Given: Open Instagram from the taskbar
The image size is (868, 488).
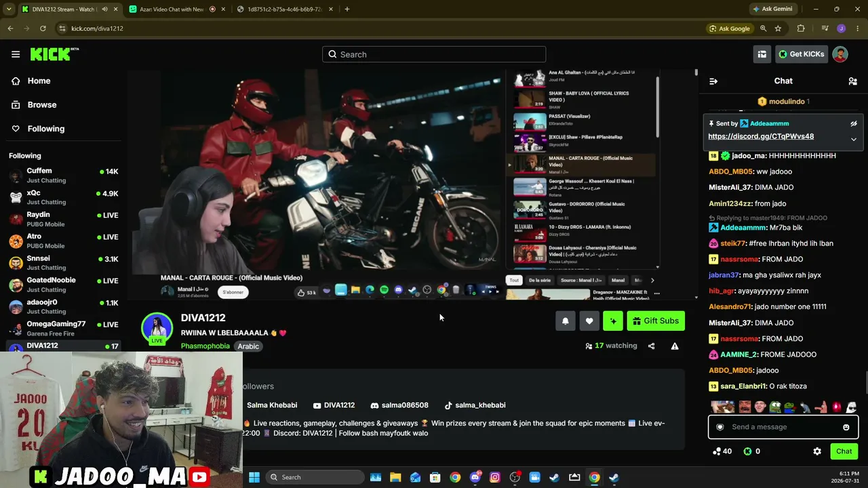Looking at the screenshot, I should click(x=495, y=477).
